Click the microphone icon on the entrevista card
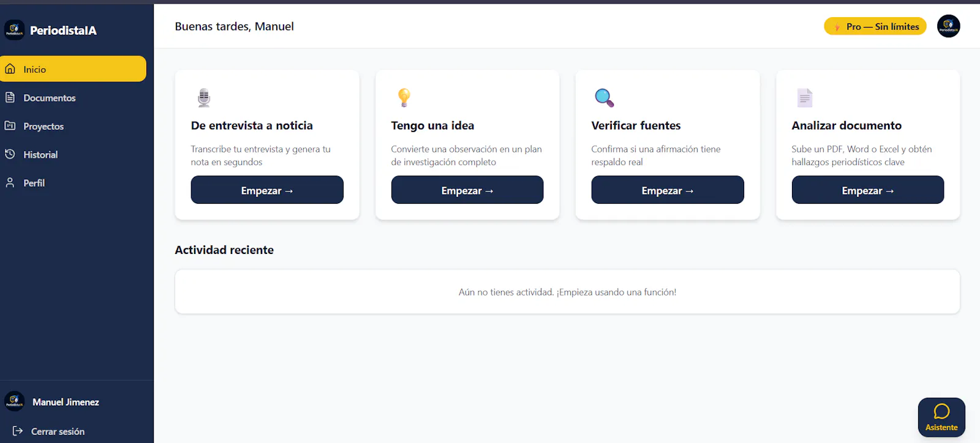The image size is (980, 443). (x=204, y=97)
